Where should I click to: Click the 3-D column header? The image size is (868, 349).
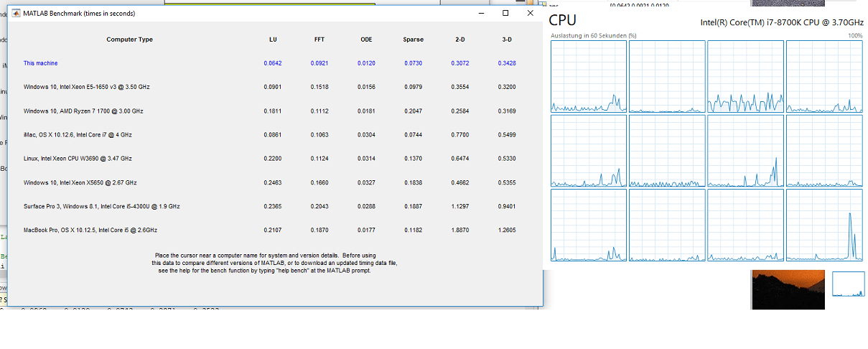[507, 39]
